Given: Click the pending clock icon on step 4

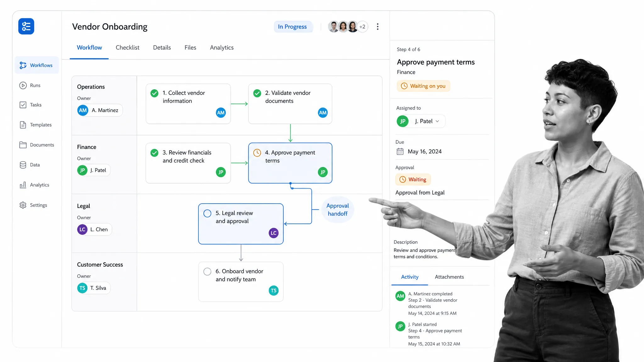Looking at the screenshot, I should pos(257,153).
